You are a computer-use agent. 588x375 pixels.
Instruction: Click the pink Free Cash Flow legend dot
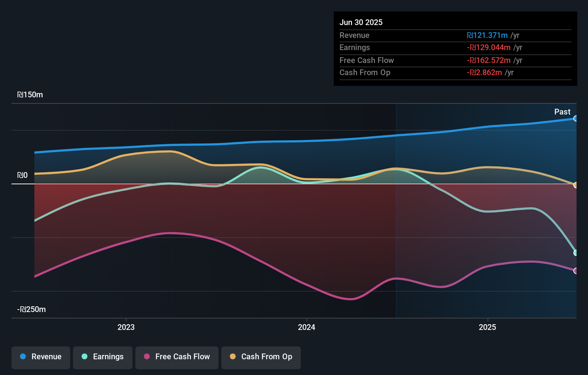click(147, 356)
